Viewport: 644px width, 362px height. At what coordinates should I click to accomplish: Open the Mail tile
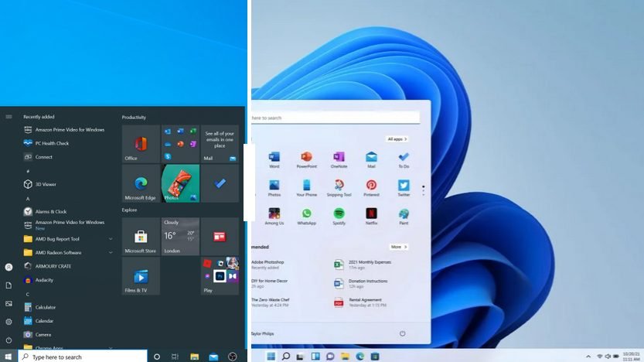(x=220, y=144)
